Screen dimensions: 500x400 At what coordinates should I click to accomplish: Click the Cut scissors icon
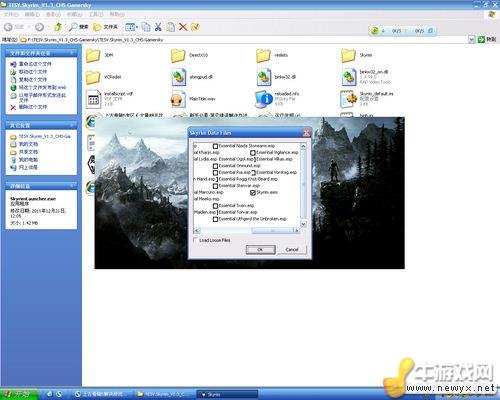158,27
